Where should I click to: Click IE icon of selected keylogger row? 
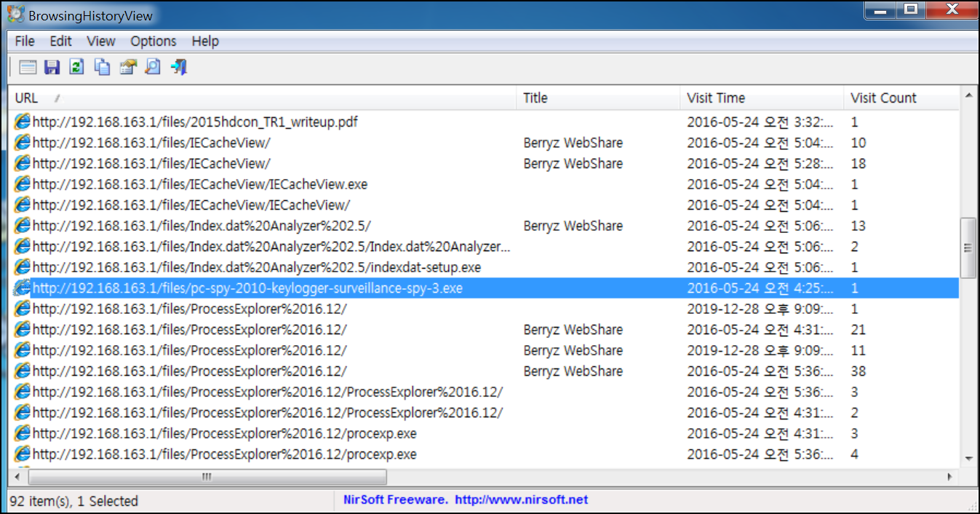[23, 288]
